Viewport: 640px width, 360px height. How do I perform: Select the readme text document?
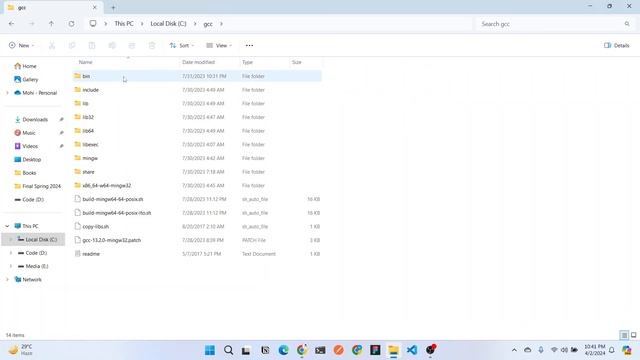[197, 254]
